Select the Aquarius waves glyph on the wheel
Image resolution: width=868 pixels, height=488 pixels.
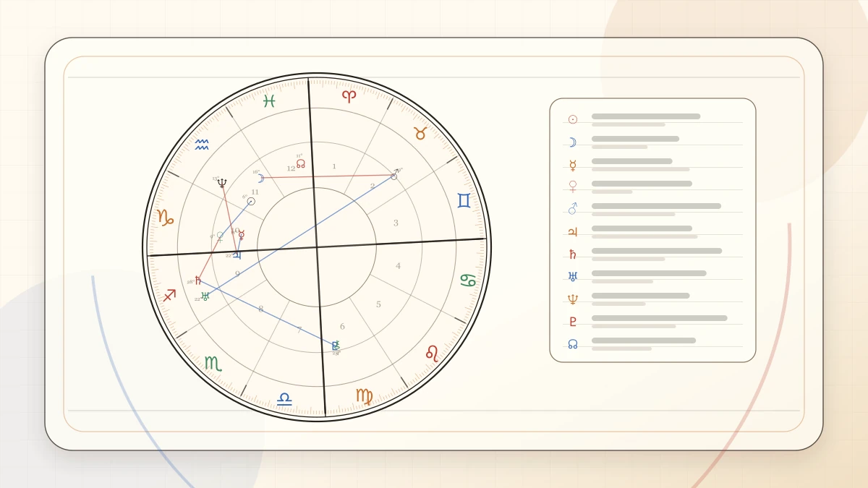click(202, 145)
